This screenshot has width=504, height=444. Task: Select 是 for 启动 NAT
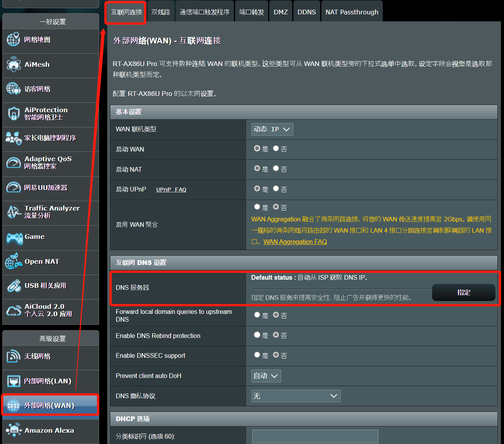(x=257, y=169)
